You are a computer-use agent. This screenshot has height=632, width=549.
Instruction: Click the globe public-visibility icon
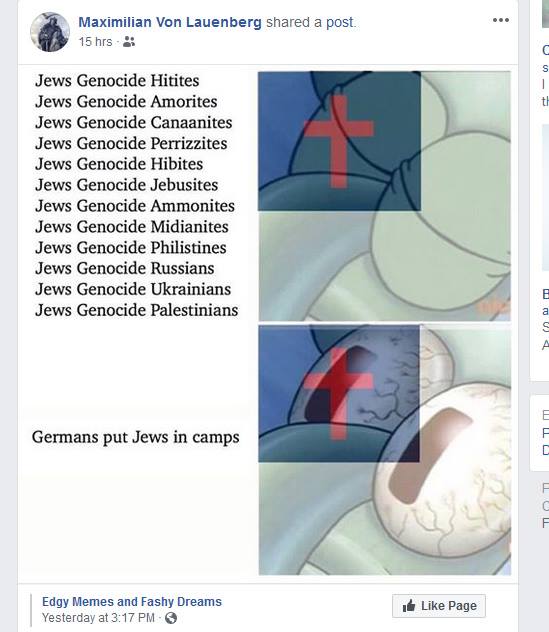[171, 618]
